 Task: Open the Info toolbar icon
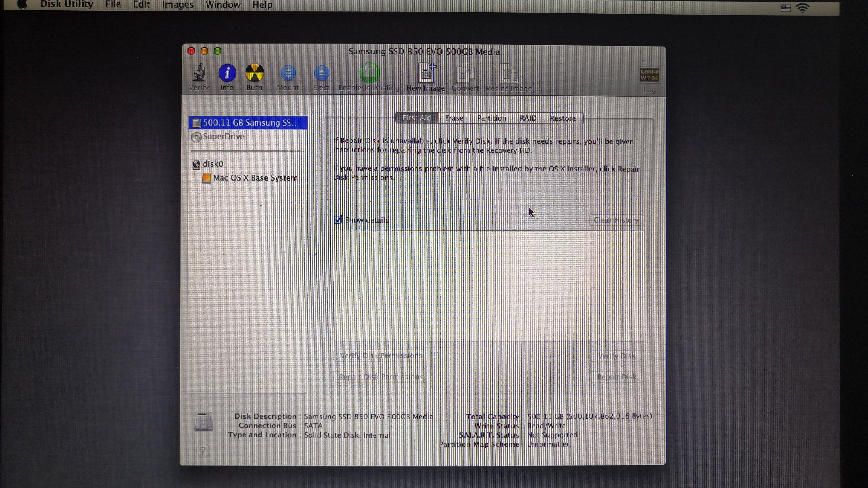[x=227, y=73]
